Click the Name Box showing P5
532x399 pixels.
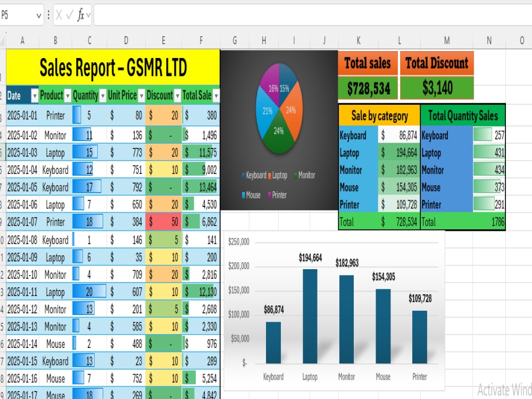(18, 15)
